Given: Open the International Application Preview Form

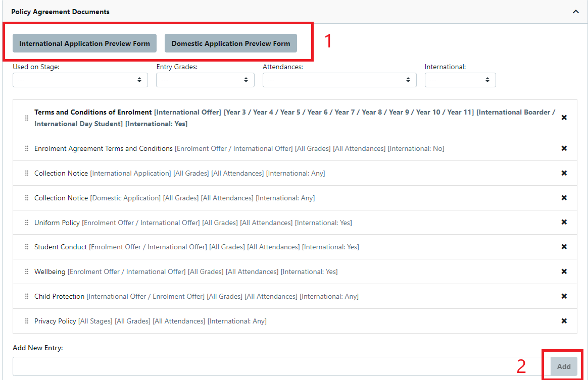Looking at the screenshot, I should 84,43.
